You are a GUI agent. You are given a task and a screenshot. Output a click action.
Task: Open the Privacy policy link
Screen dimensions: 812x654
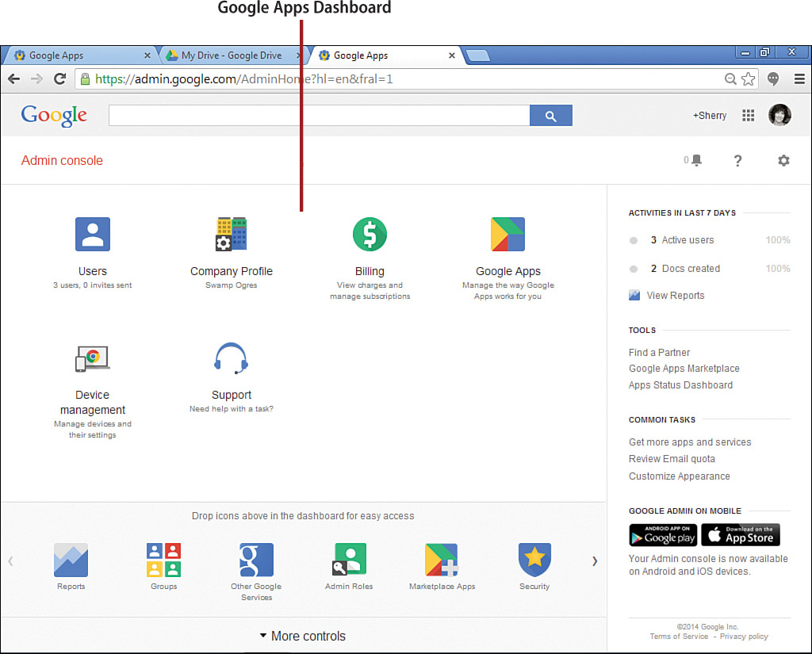pyautogui.click(x=744, y=637)
